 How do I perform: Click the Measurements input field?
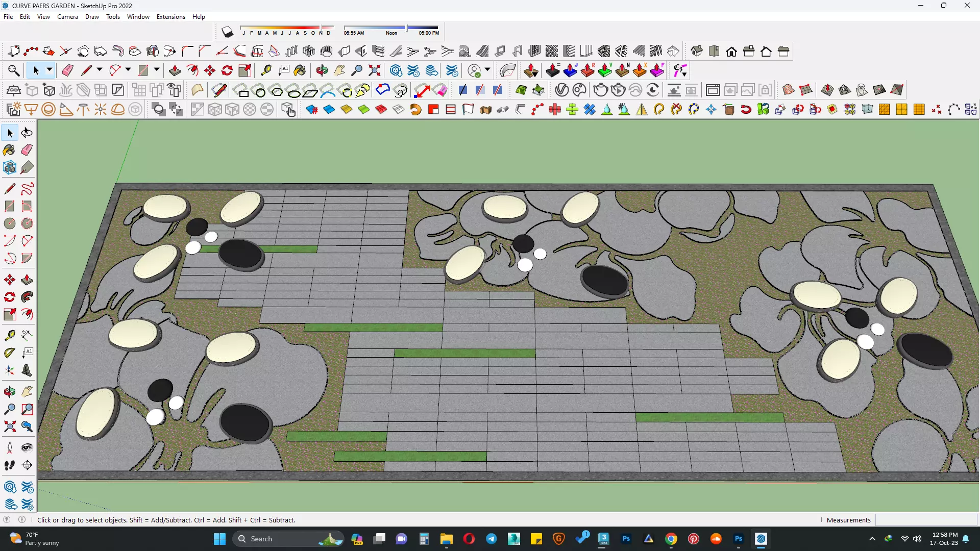tap(925, 520)
